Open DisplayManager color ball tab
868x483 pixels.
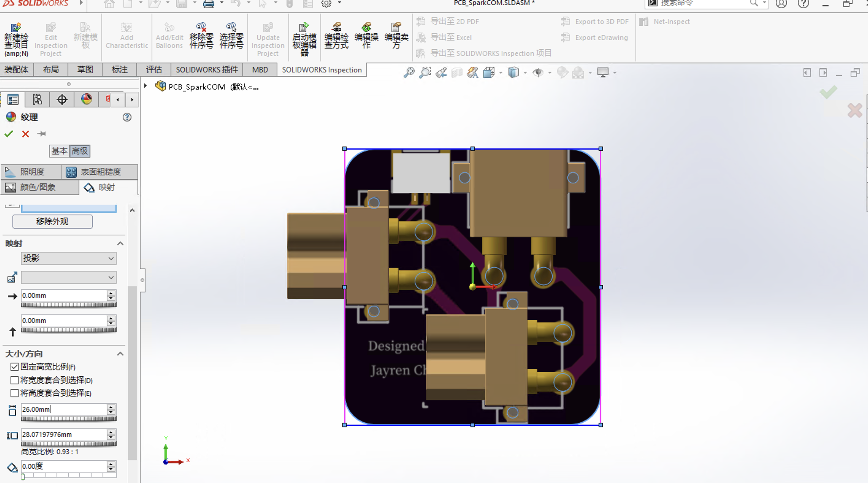[x=86, y=100]
